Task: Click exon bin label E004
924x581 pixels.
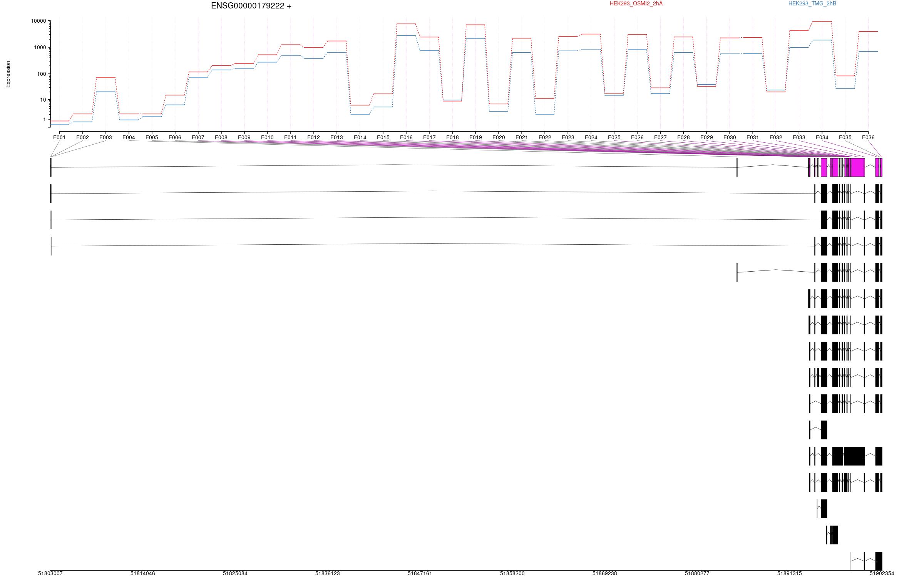Action: (129, 137)
